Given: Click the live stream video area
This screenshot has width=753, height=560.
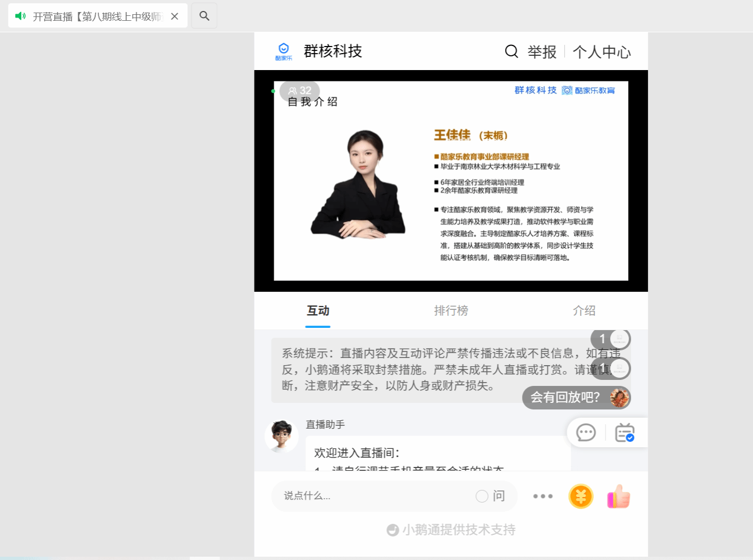Looking at the screenshot, I should pyautogui.click(x=451, y=181).
